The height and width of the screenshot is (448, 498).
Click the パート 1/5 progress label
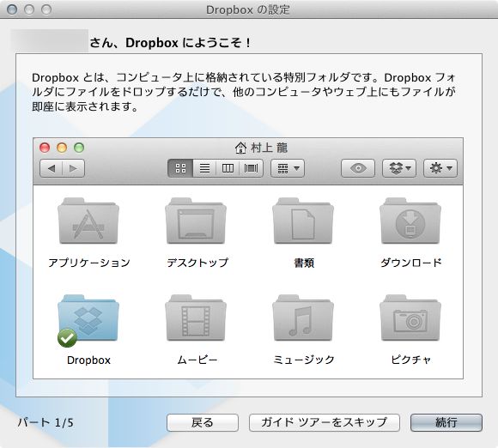click(46, 422)
